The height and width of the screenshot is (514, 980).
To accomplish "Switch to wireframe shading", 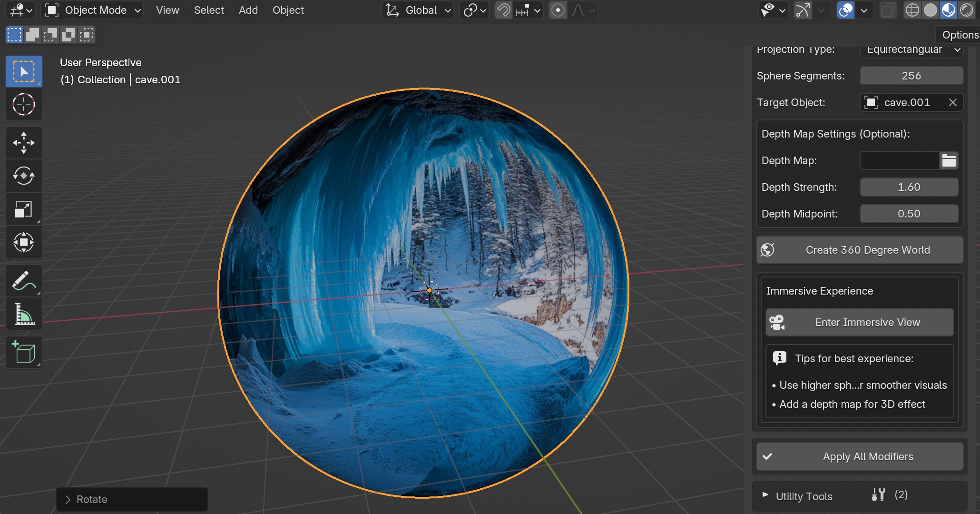I will 912,10.
